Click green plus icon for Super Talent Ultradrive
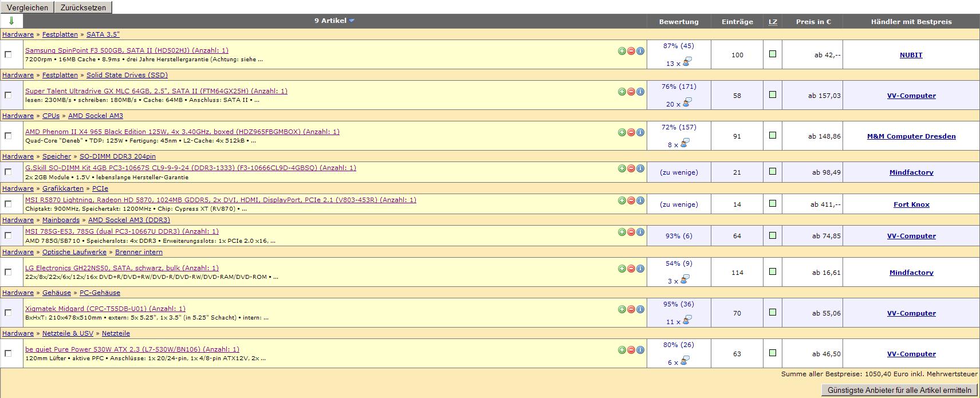This screenshot has height=398, width=980. coord(622,92)
